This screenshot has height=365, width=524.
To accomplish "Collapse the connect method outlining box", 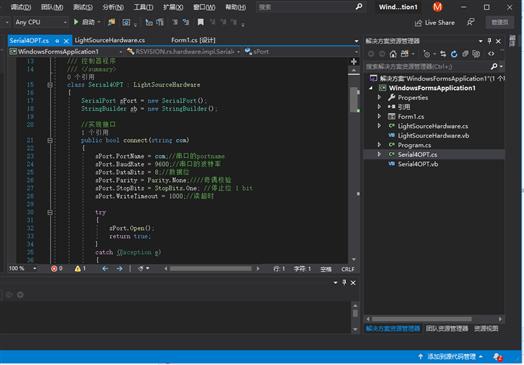I will (50, 140).
